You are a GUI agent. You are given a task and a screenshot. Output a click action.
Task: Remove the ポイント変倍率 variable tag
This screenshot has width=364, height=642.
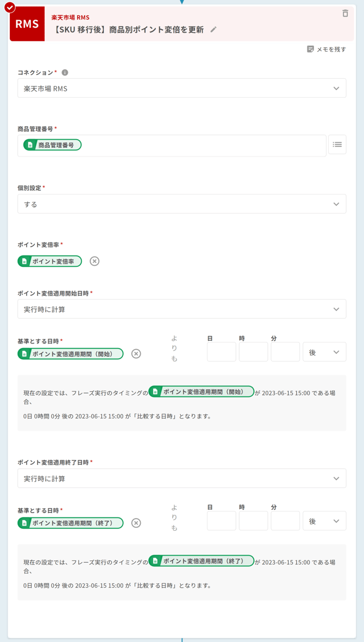pyautogui.click(x=94, y=261)
